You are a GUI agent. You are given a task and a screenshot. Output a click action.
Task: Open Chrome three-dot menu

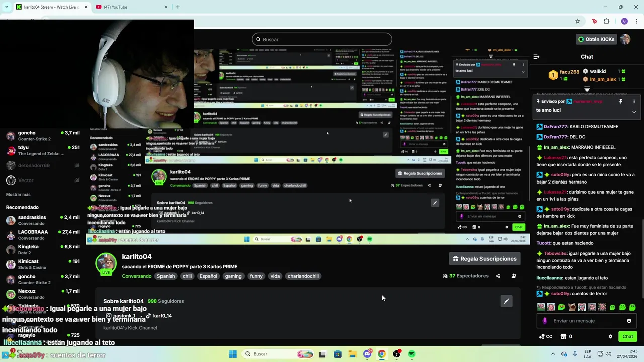click(636, 21)
